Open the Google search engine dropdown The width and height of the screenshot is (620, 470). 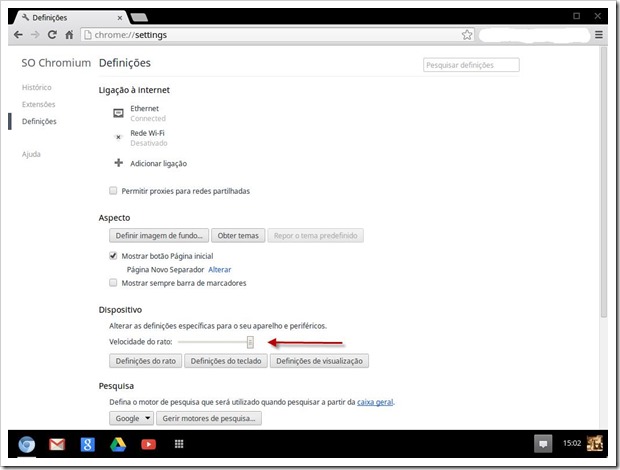[131, 418]
